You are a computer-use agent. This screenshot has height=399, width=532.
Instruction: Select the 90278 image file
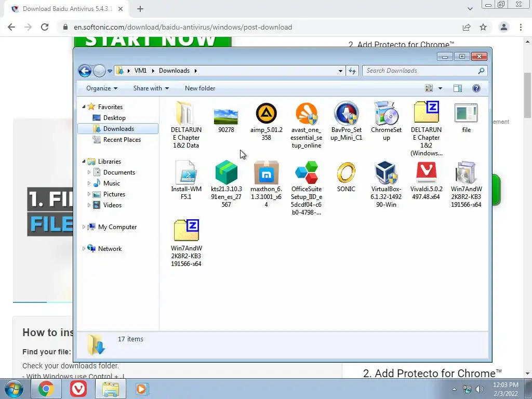tap(226, 121)
